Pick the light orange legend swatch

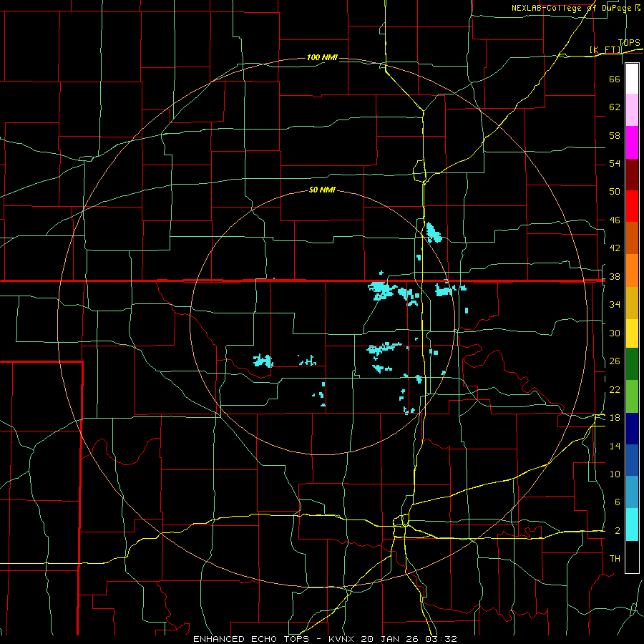[632, 270]
